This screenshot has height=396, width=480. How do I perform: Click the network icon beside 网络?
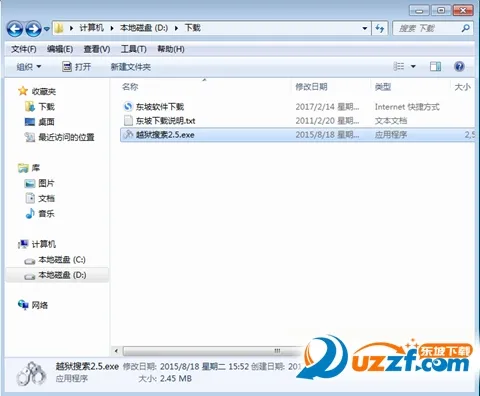click(x=23, y=305)
